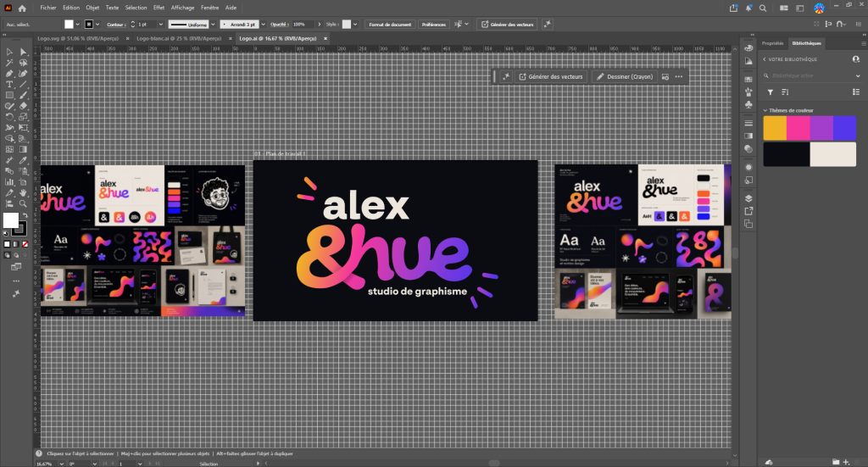Choose the Eyedropper tool

click(x=23, y=160)
